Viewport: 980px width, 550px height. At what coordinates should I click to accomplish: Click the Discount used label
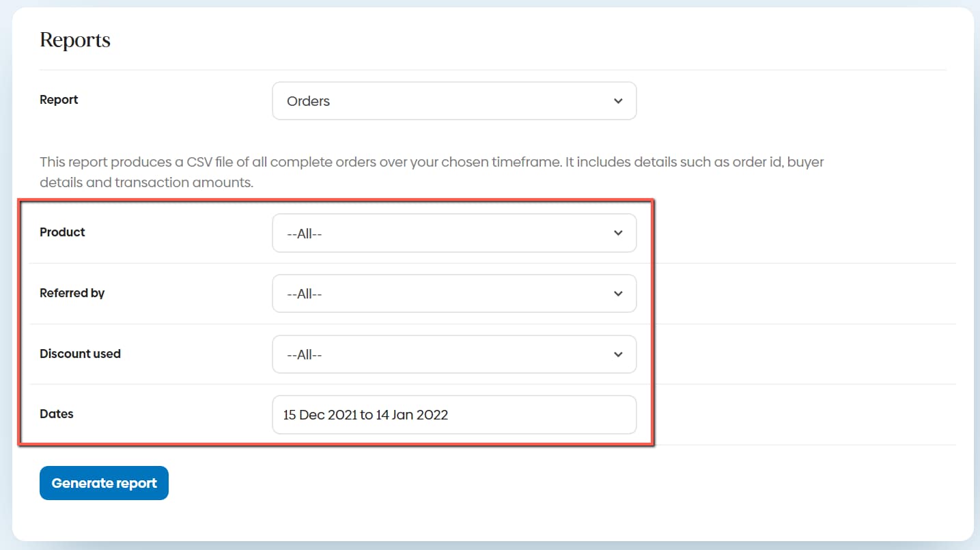tap(80, 354)
